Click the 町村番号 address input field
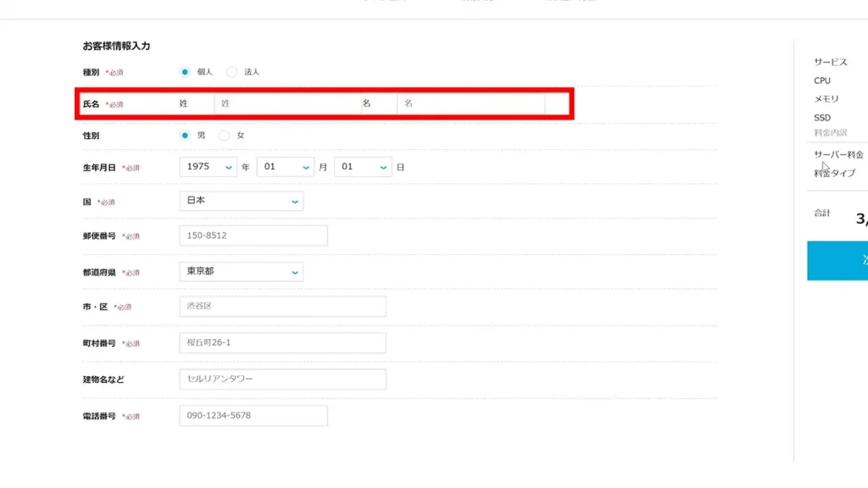868x488 pixels. click(x=282, y=343)
